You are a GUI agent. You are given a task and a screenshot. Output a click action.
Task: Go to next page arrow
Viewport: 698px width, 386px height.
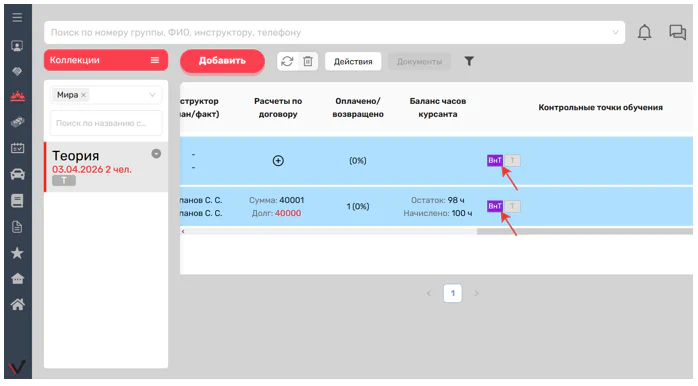(x=476, y=293)
